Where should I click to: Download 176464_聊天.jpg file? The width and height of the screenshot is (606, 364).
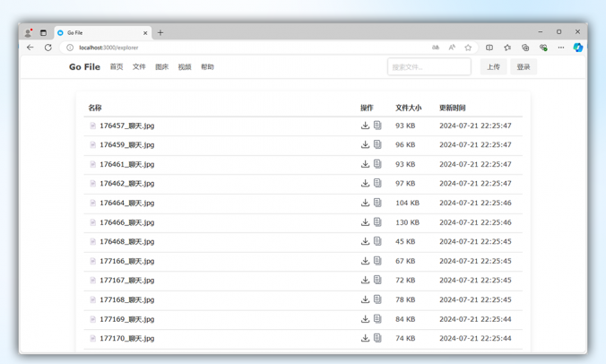[365, 203]
